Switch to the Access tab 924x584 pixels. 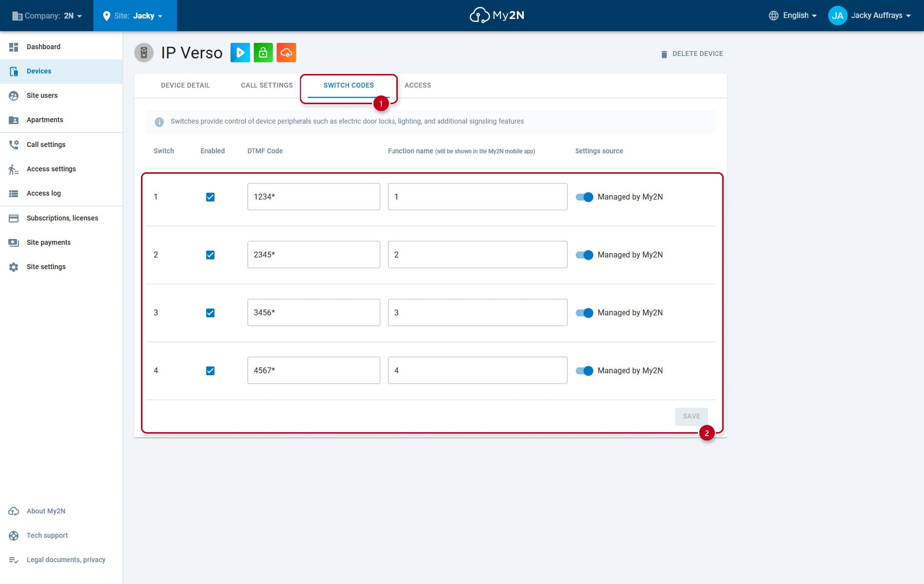pos(418,85)
